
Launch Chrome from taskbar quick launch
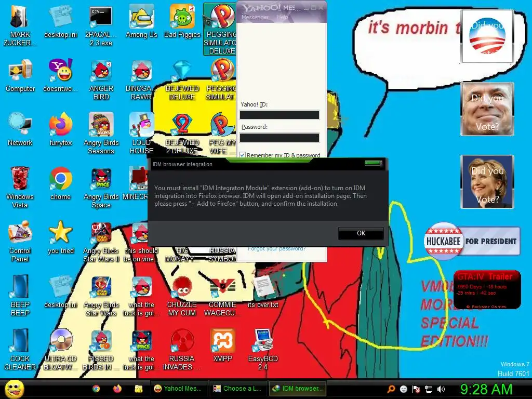pos(96,389)
